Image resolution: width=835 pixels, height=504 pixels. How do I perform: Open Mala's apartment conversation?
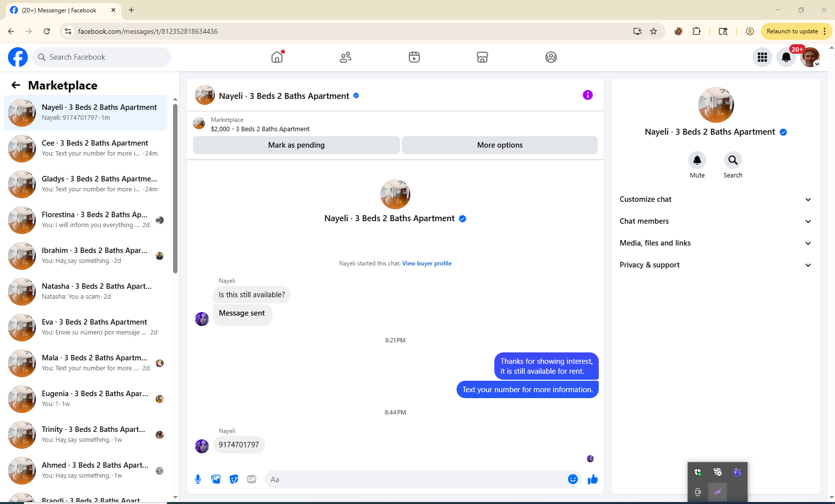pos(86,363)
